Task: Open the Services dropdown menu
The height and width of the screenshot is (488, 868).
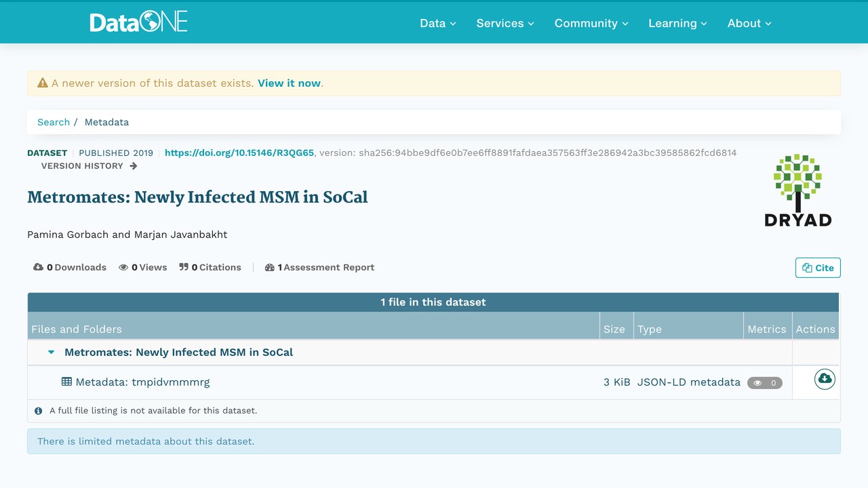Action: coord(505,23)
